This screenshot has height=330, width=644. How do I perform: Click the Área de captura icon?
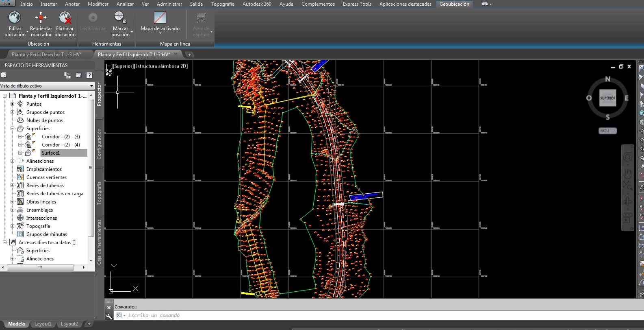[201, 17]
